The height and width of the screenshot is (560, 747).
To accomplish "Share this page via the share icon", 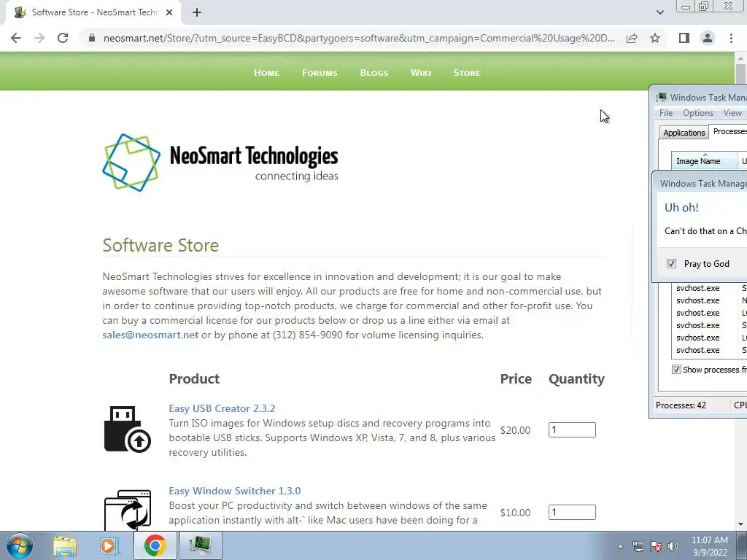I will click(x=632, y=38).
